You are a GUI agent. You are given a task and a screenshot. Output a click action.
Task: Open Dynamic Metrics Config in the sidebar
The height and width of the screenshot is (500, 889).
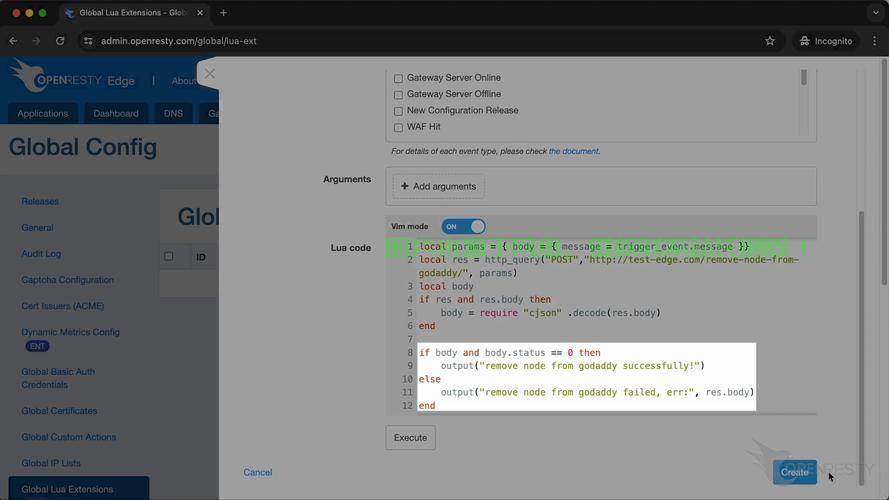(x=70, y=332)
